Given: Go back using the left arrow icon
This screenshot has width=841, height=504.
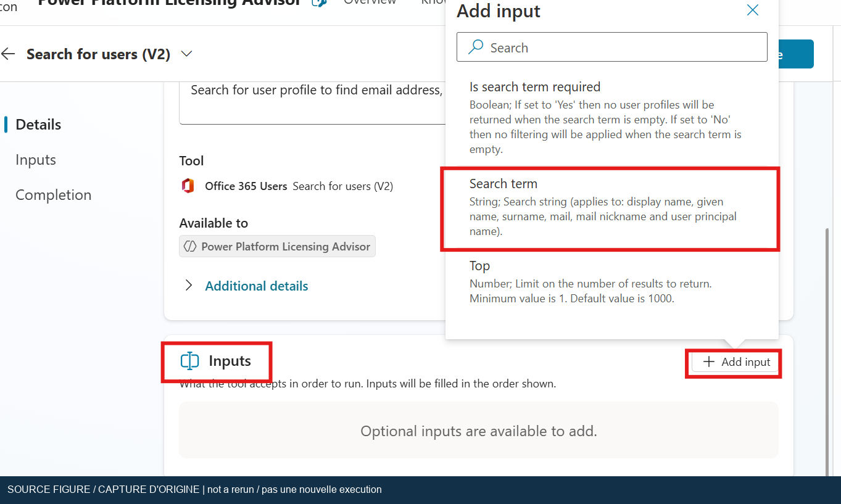Looking at the screenshot, I should pyautogui.click(x=8, y=54).
